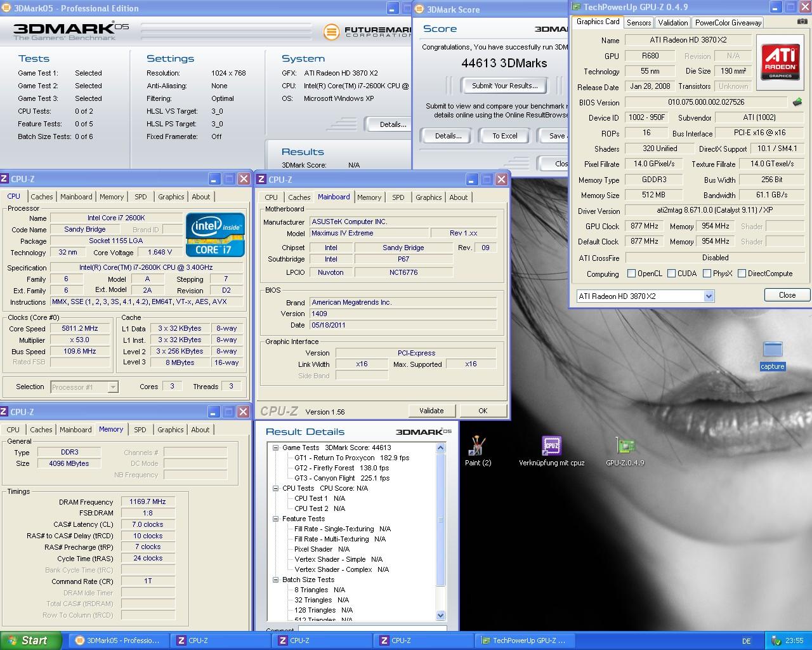Click the GPU-Z screenshot camera icon
The image size is (812, 650).
(802, 21)
